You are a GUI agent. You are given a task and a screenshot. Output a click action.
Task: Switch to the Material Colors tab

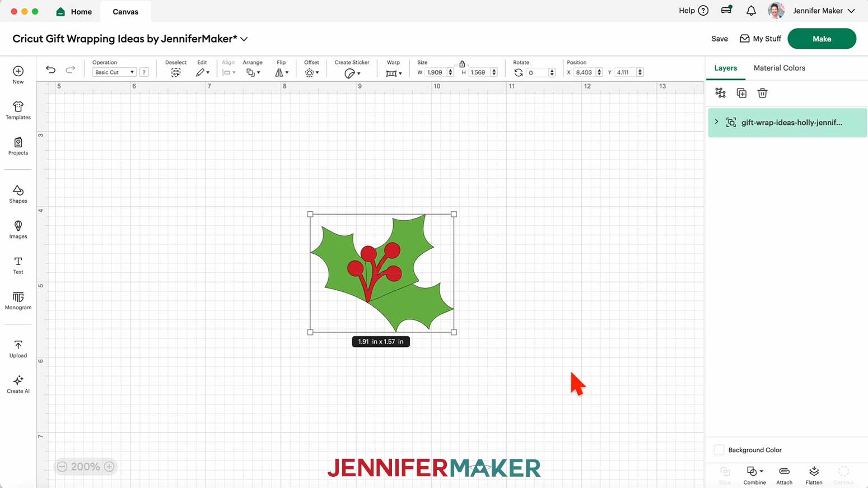[x=779, y=68]
